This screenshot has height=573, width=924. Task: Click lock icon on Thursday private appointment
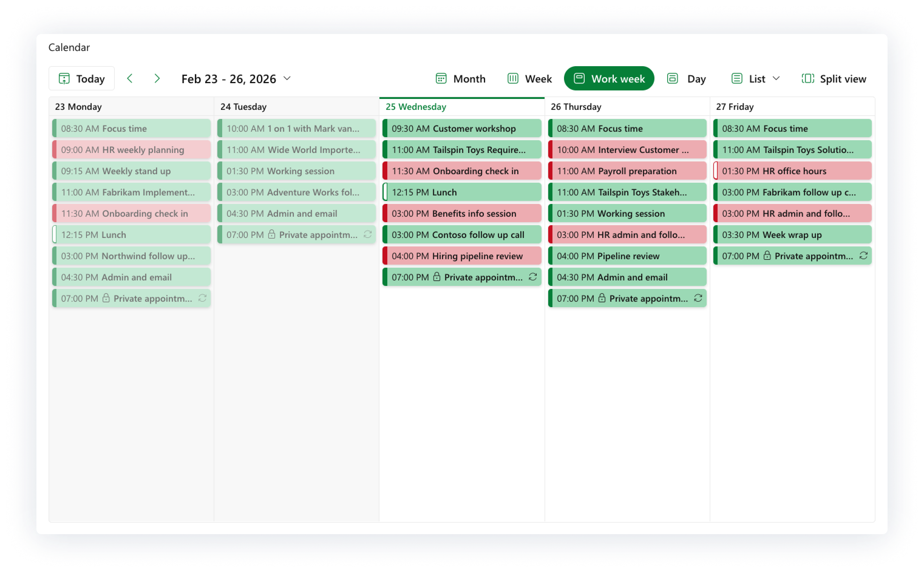tap(602, 298)
